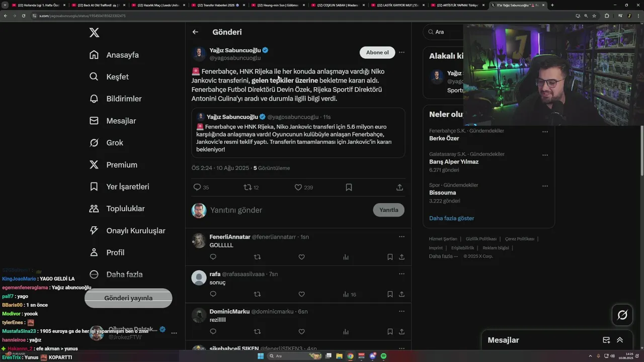Viewport: 644px width, 362px height.
Task: Share the main post
Action: (399, 187)
